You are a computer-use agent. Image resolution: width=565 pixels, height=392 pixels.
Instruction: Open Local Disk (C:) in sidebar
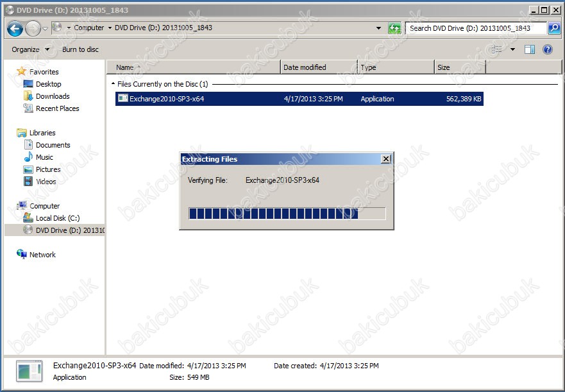(x=58, y=218)
